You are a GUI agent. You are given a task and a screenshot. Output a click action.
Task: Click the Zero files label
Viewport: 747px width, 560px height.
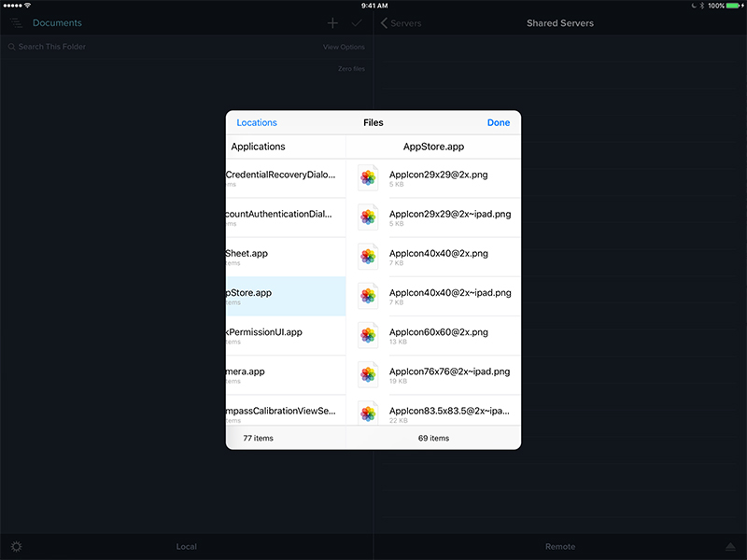coord(352,68)
